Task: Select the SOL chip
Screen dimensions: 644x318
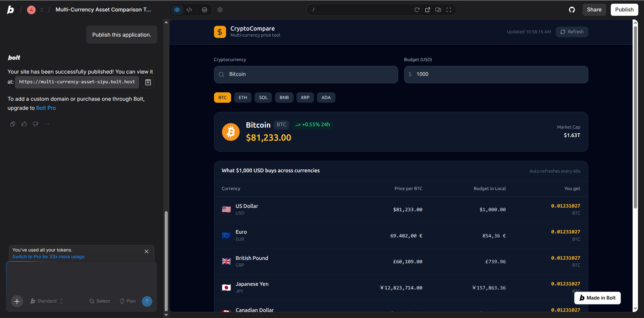Action: pyautogui.click(x=263, y=98)
